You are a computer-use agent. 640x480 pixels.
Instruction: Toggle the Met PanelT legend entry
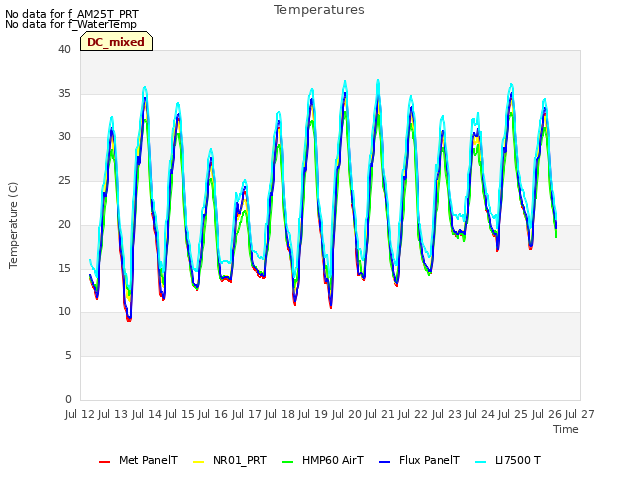(x=138, y=460)
